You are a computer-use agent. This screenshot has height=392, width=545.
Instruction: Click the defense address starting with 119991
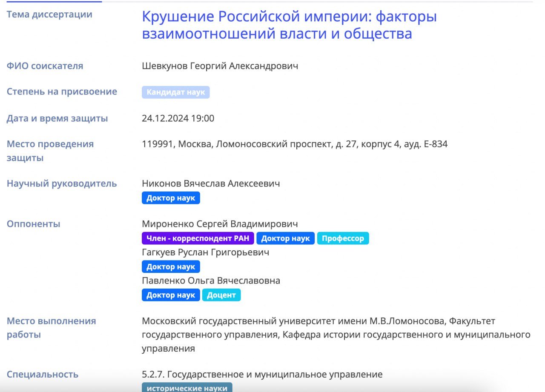(x=295, y=144)
